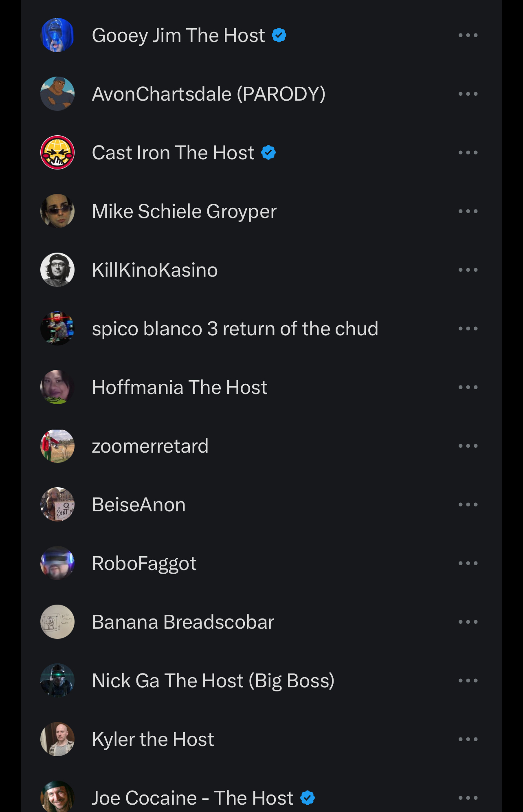Click verified badge beside Cast Iron The Host
Screen dimensions: 523x812
coord(268,153)
